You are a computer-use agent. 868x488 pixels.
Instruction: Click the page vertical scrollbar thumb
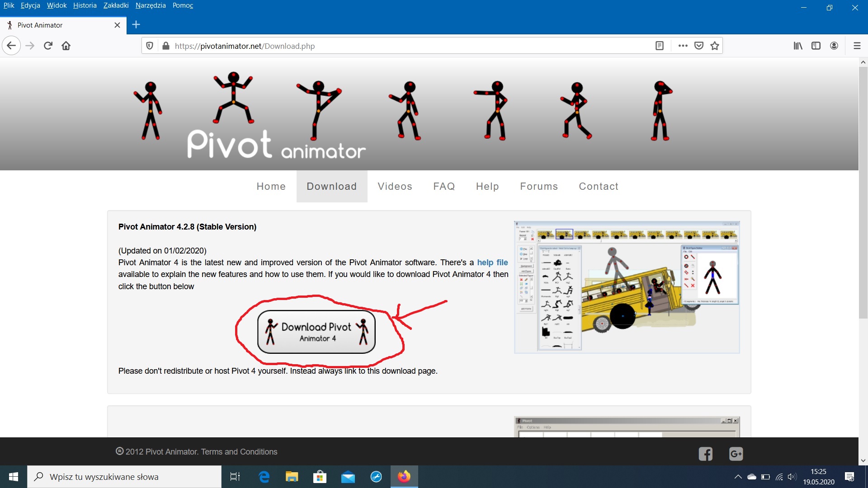(863, 192)
